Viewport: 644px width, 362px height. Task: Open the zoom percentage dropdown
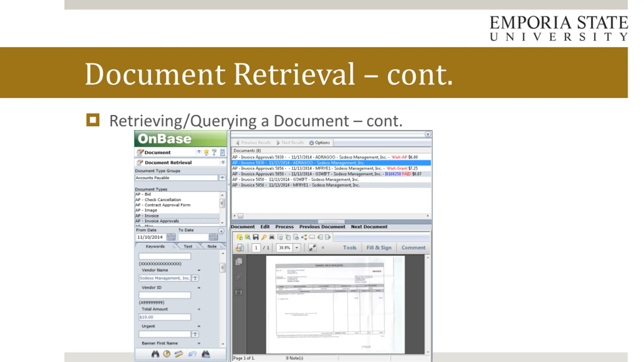(x=297, y=248)
